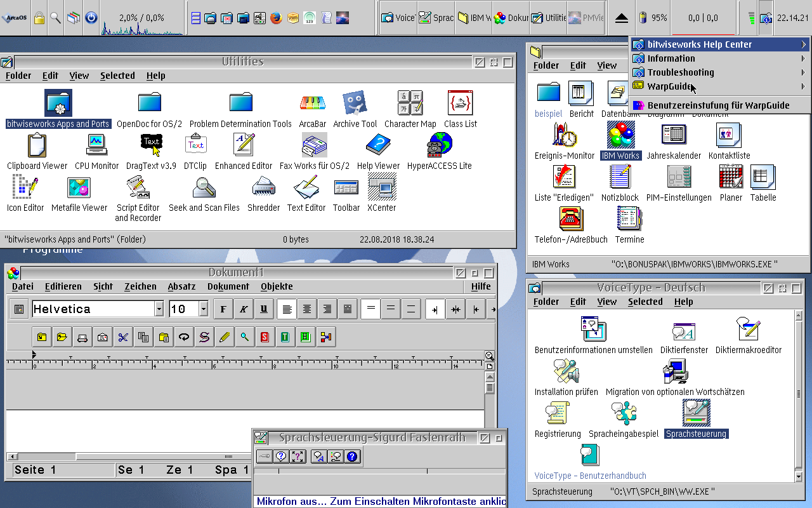Open Firefox icon in XCenter tray
Screen dimensions: 812x508
point(275,18)
